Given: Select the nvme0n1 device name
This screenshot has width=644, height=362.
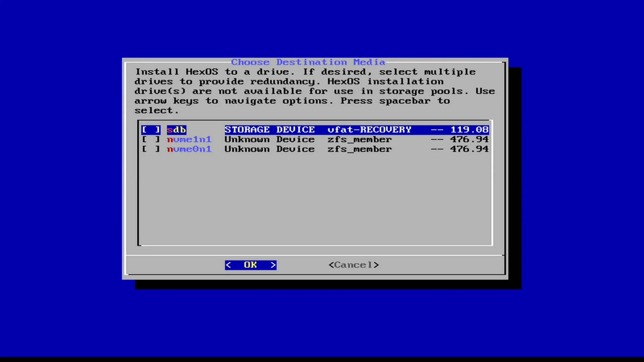Looking at the screenshot, I should (189, 149).
